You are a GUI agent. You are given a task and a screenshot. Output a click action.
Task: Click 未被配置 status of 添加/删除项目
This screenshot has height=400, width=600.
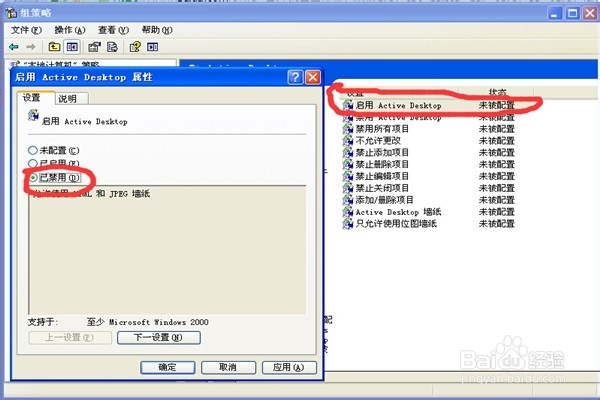(497, 200)
